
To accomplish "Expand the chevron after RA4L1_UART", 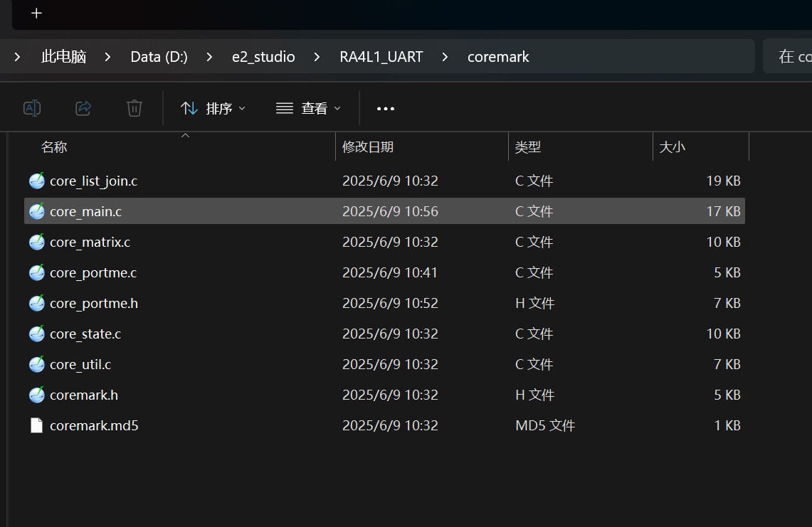I will click(x=445, y=57).
